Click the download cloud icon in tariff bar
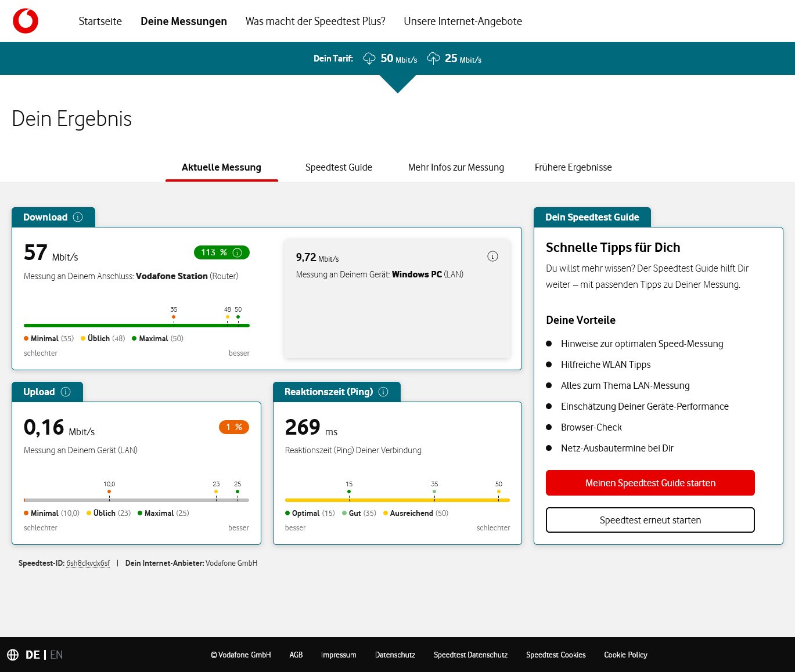795x672 pixels. pyautogui.click(x=369, y=58)
